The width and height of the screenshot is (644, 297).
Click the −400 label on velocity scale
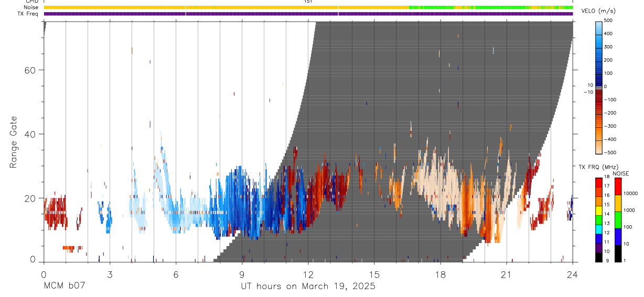(x=610, y=140)
